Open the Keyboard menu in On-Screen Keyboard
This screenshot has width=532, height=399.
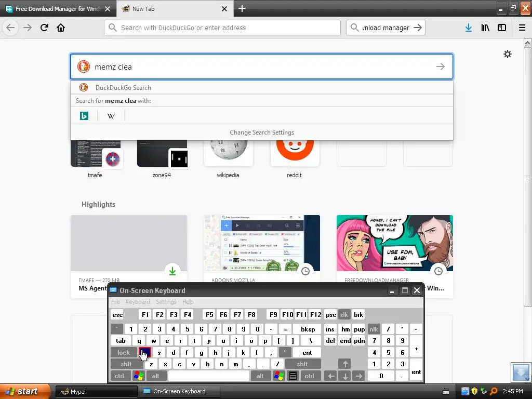137,302
